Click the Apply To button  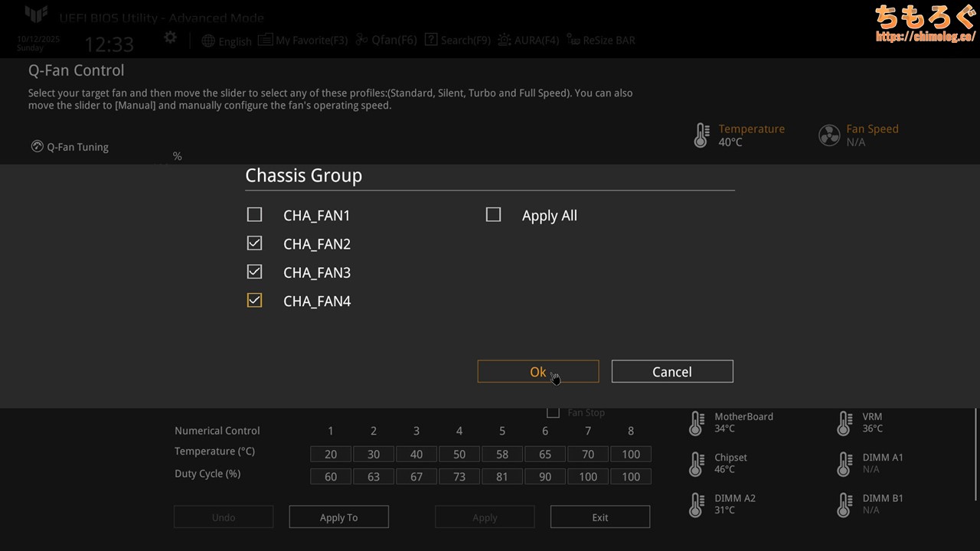[x=338, y=517]
